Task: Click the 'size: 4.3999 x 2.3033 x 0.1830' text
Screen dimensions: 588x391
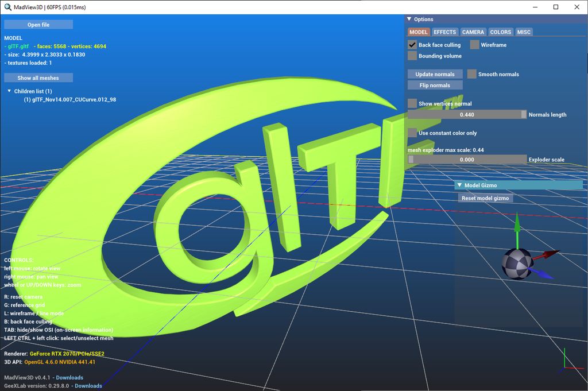Action: 45,55
